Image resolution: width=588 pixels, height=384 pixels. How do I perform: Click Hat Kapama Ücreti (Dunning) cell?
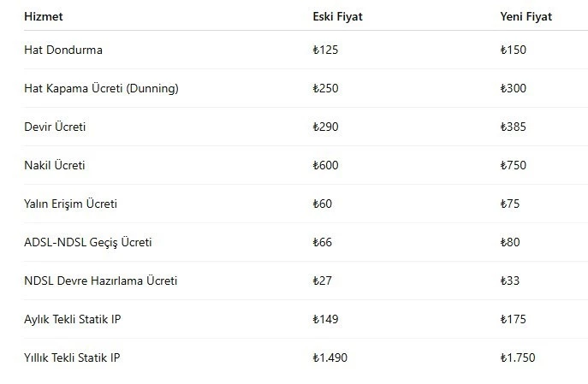[101, 88]
